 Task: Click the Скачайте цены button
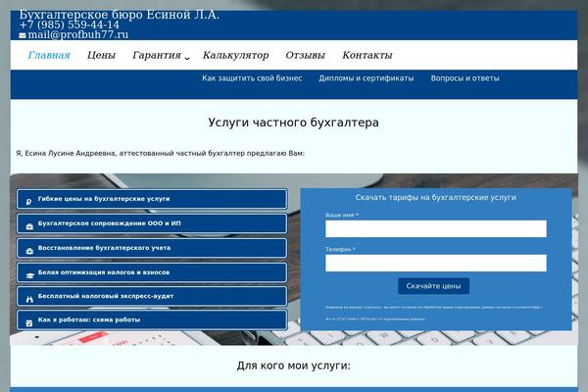coord(433,286)
